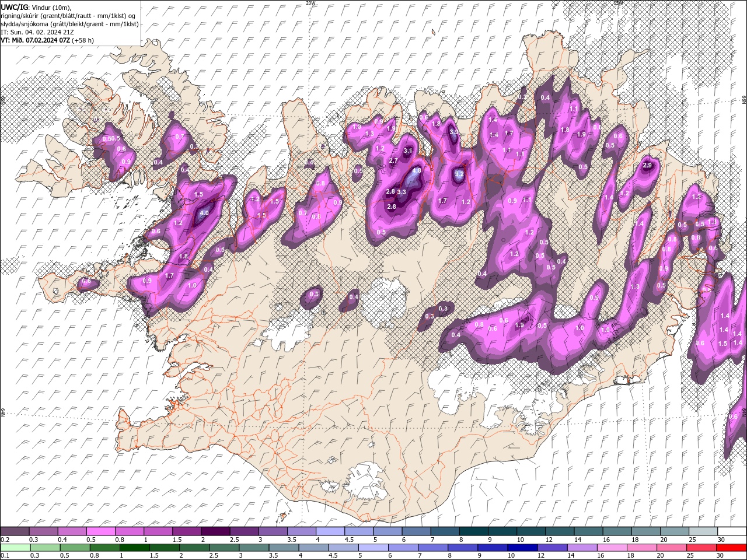The height and width of the screenshot is (560, 747).
Task: Click the 4.8 snowfall value on the map
Action: tap(417, 171)
